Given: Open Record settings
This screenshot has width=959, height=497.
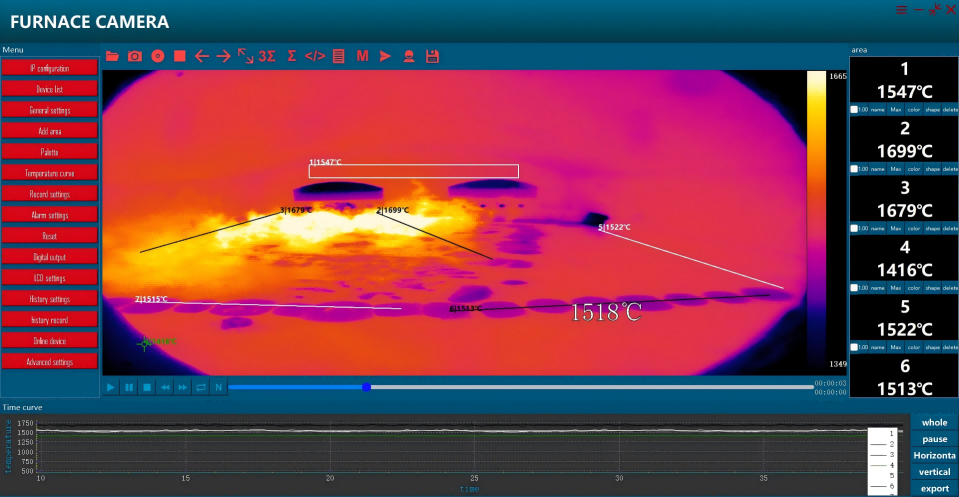Looking at the screenshot, I should click(x=50, y=194).
